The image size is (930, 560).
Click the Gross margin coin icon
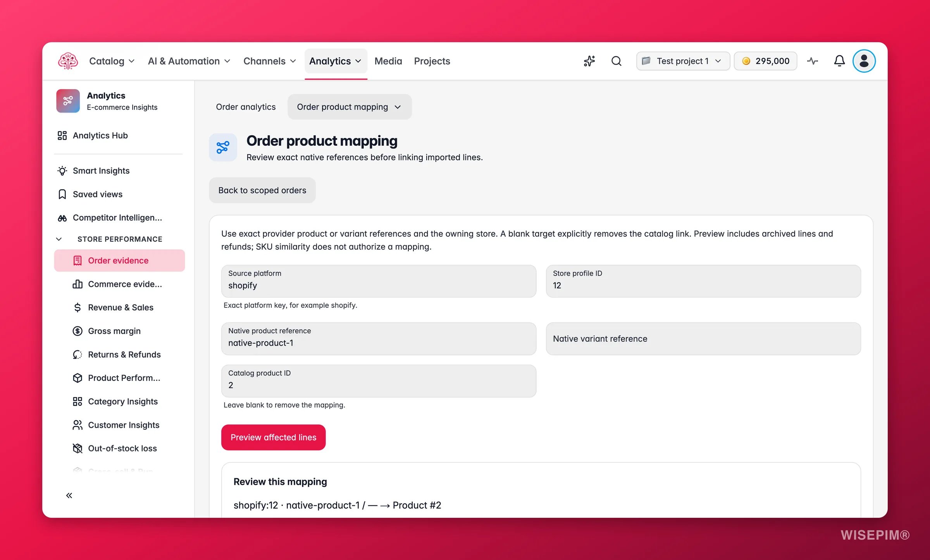tap(77, 331)
